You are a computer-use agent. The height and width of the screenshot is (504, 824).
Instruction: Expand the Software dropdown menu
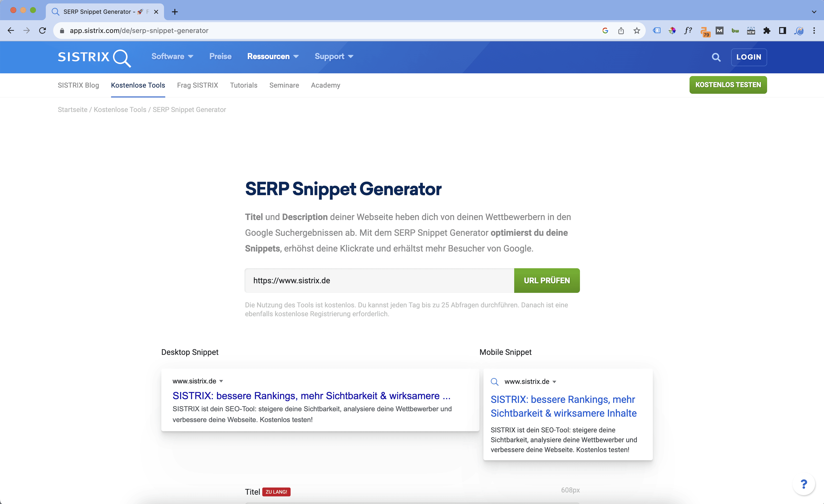tap(172, 57)
